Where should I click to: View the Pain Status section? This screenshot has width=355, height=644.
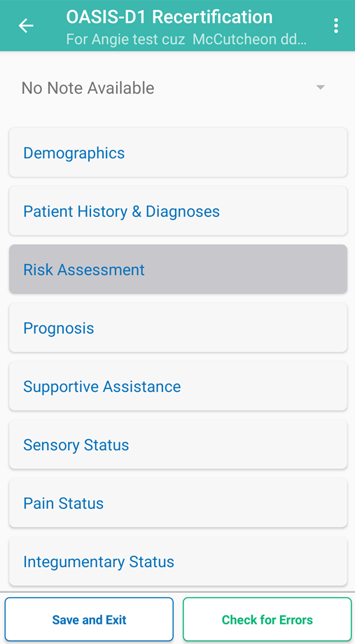point(178,503)
